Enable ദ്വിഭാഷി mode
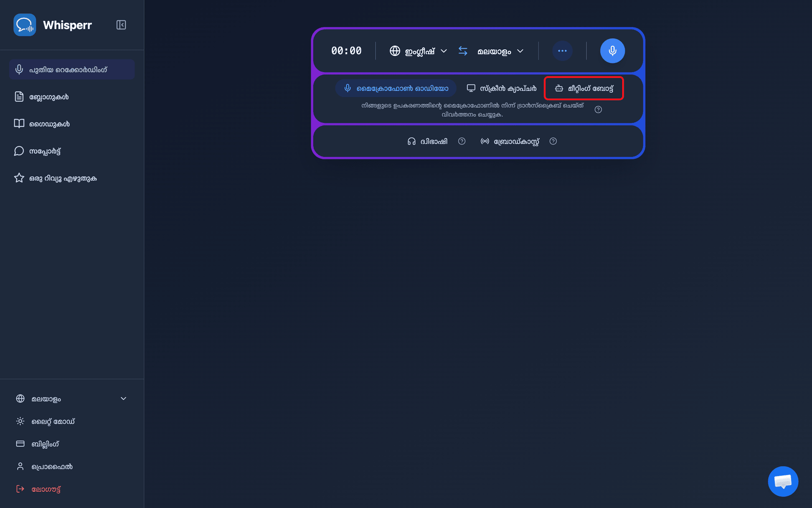812x508 pixels. click(x=427, y=141)
